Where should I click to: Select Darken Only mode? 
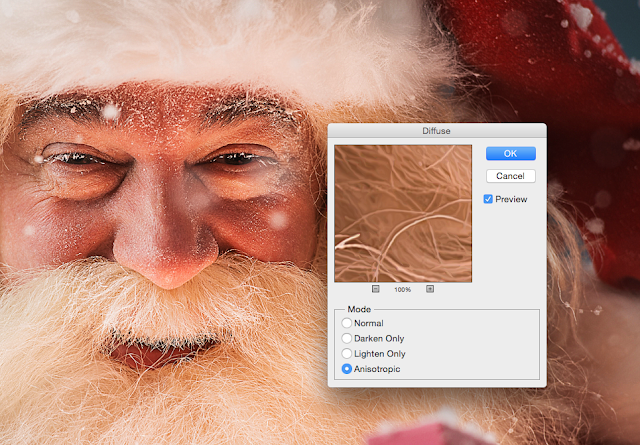347,338
